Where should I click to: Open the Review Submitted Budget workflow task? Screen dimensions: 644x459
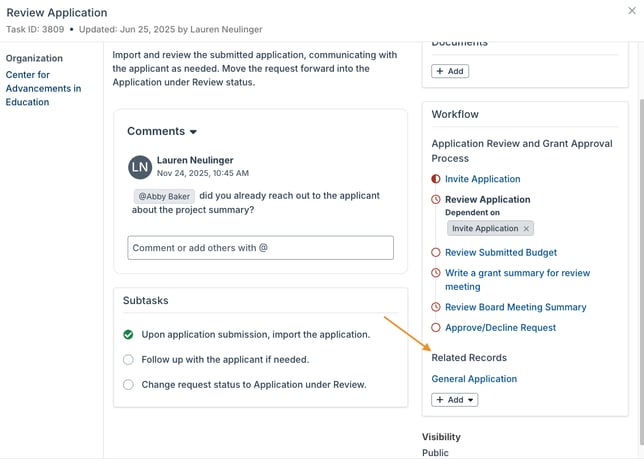(x=500, y=253)
